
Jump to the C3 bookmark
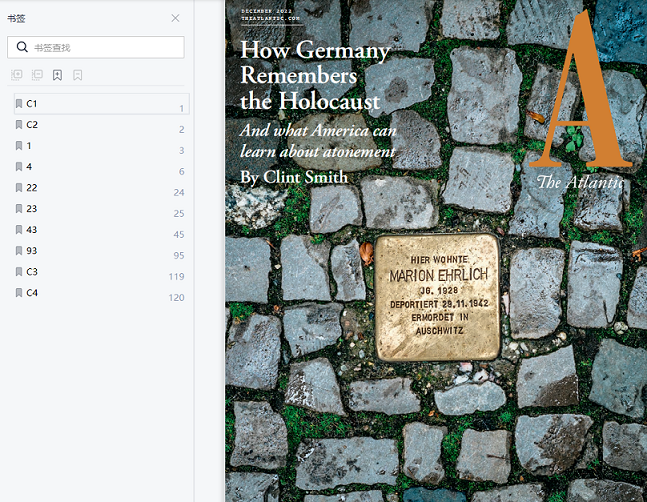pyautogui.click(x=32, y=272)
